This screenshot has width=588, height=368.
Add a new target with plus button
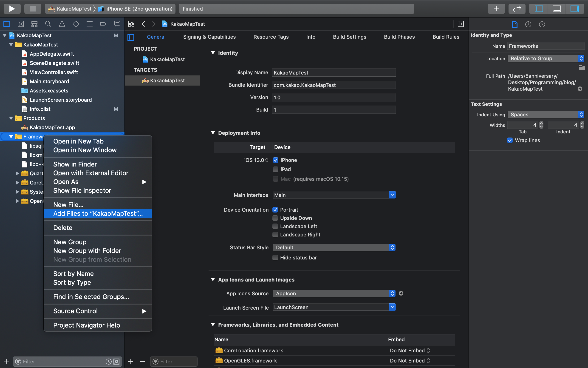pyautogui.click(x=131, y=361)
